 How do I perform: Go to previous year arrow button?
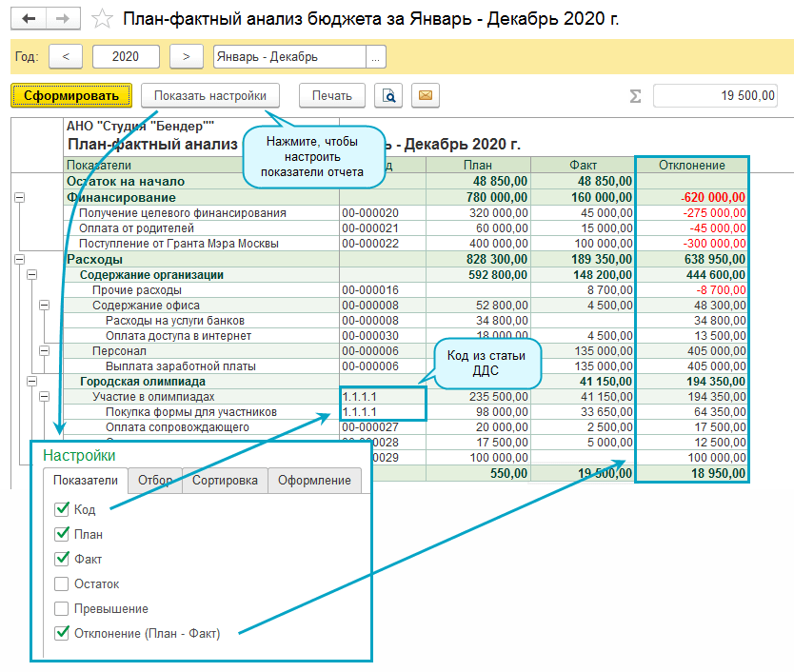pyautogui.click(x=66, y=57)
